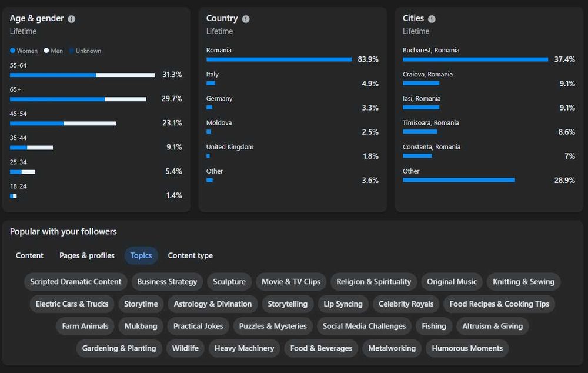Select the Original Music topic chip

(x=452, y=282)
